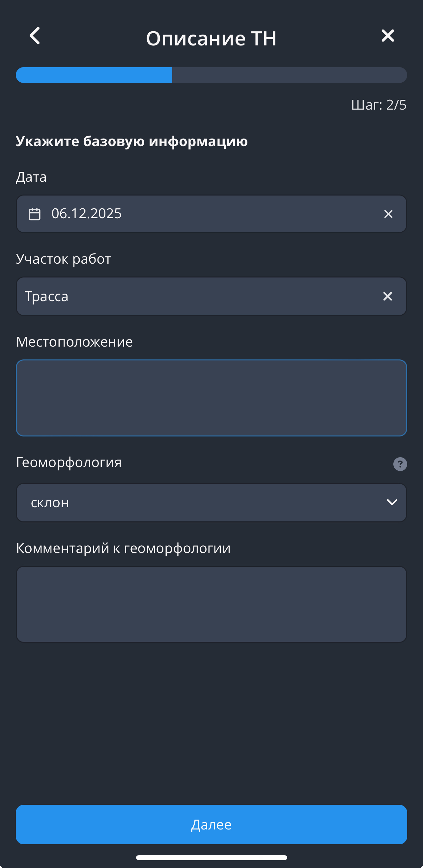
Task: Select the Участок работ field with Трасса
Action: click(x=196, y=296)
